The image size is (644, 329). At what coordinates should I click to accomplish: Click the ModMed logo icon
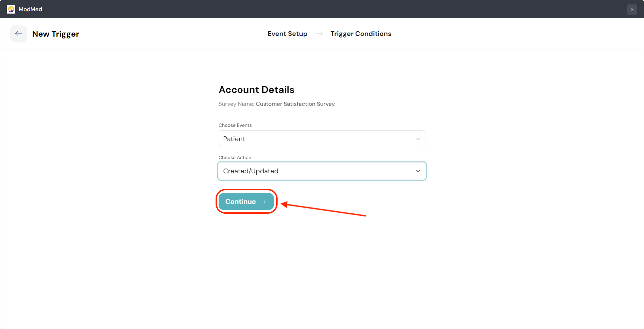coord(11,9)
